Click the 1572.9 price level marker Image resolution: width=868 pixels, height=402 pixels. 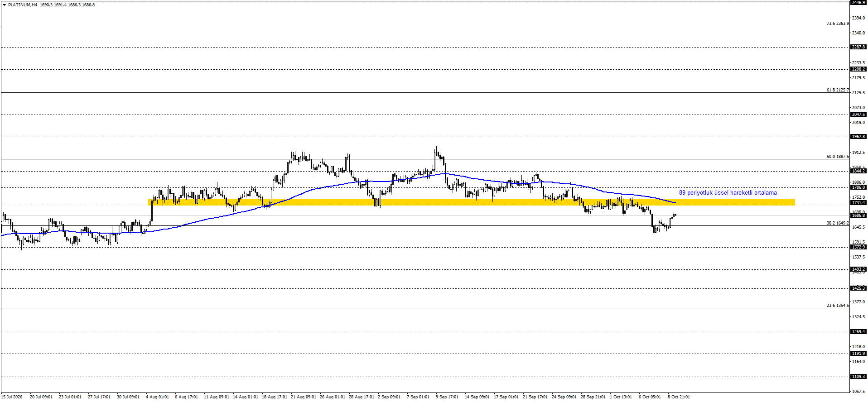(x=858, y=247)
